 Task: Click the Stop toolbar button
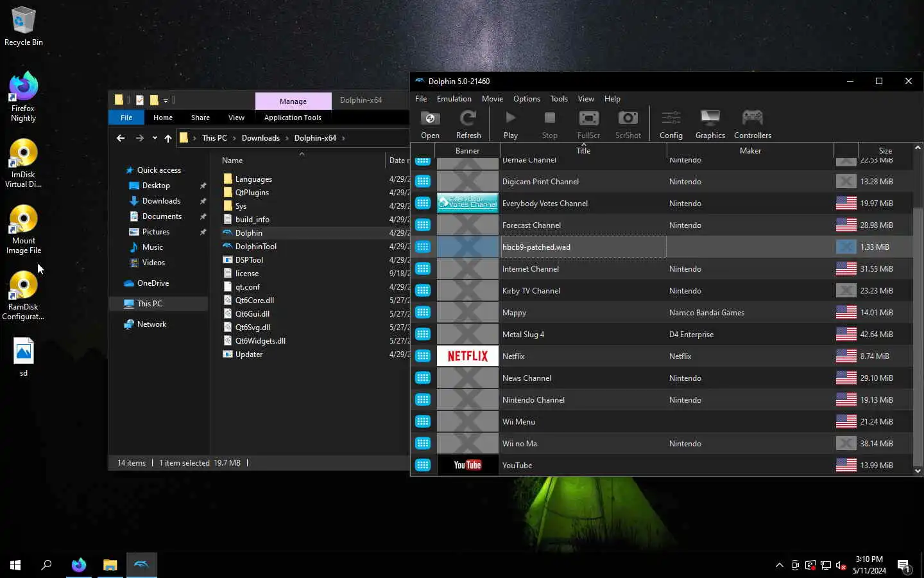(x=550, y=124)
